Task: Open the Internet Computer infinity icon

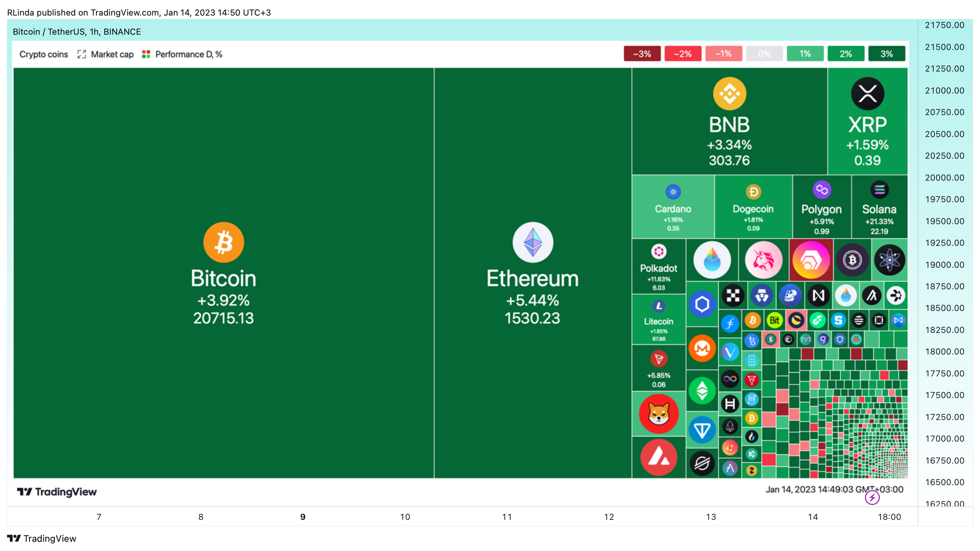Action: (730, 379)
